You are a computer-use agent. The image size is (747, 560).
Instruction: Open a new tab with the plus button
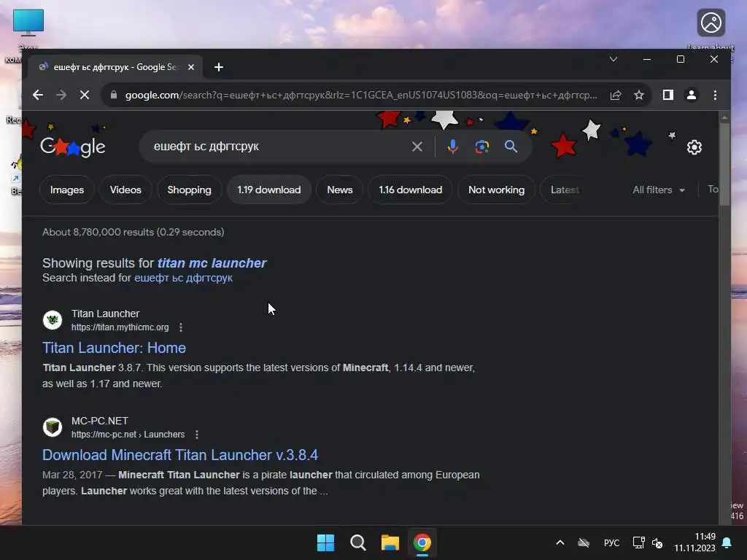coord(219,67)
